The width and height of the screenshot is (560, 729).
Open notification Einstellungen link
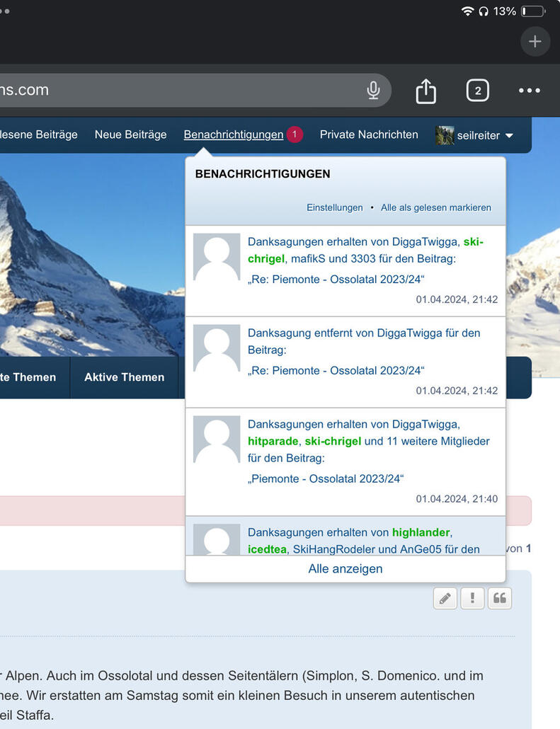[x=334, y=207]
